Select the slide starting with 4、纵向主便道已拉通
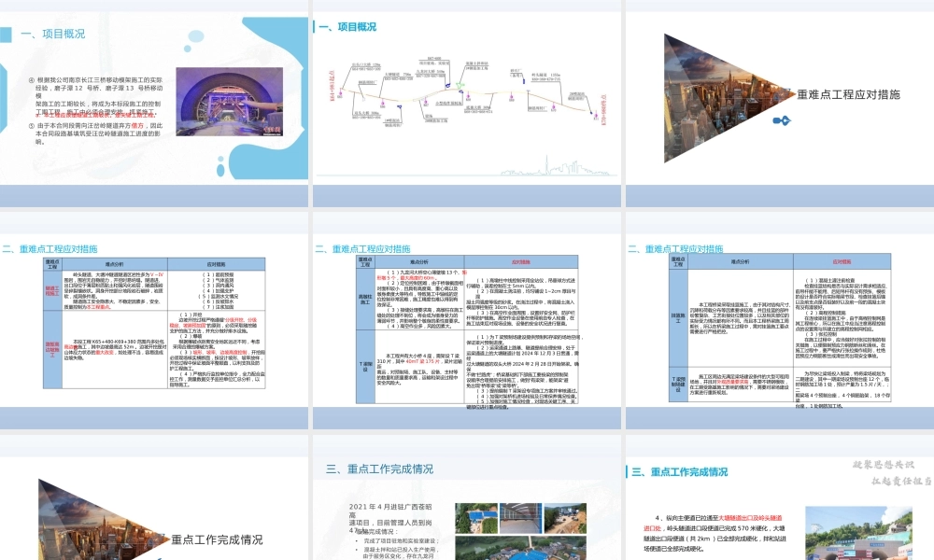 [780, 497]
